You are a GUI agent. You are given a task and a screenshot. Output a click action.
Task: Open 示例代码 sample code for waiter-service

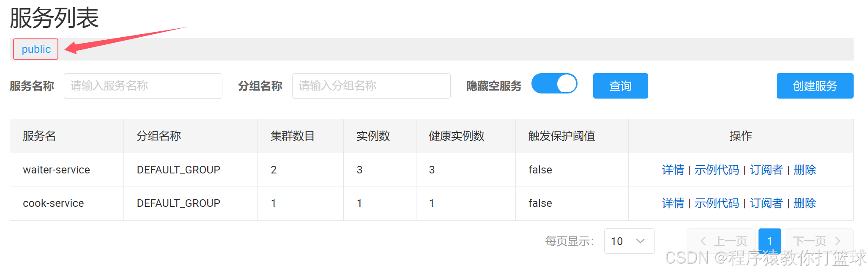point(717,170)
